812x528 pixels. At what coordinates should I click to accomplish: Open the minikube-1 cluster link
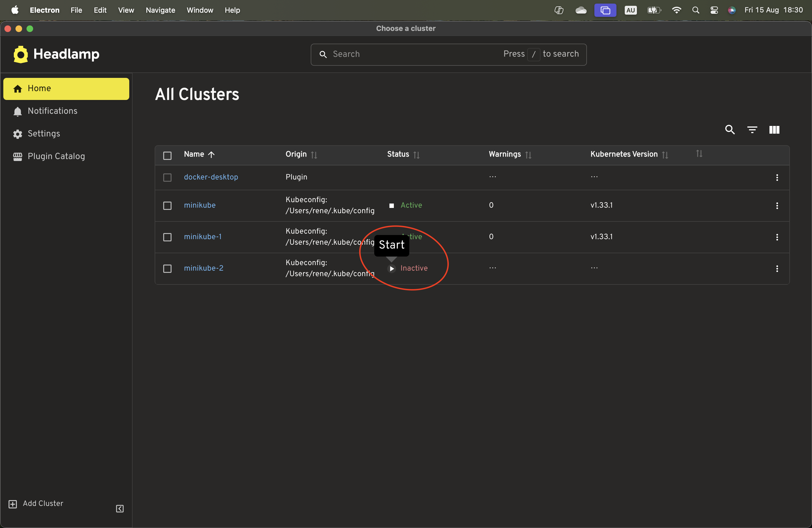203,236
